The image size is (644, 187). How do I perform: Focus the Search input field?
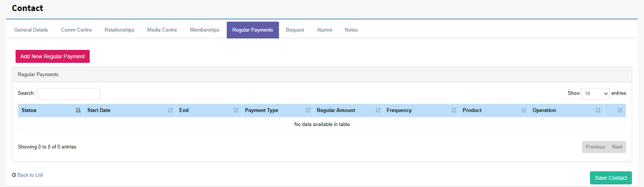(69, 94)
